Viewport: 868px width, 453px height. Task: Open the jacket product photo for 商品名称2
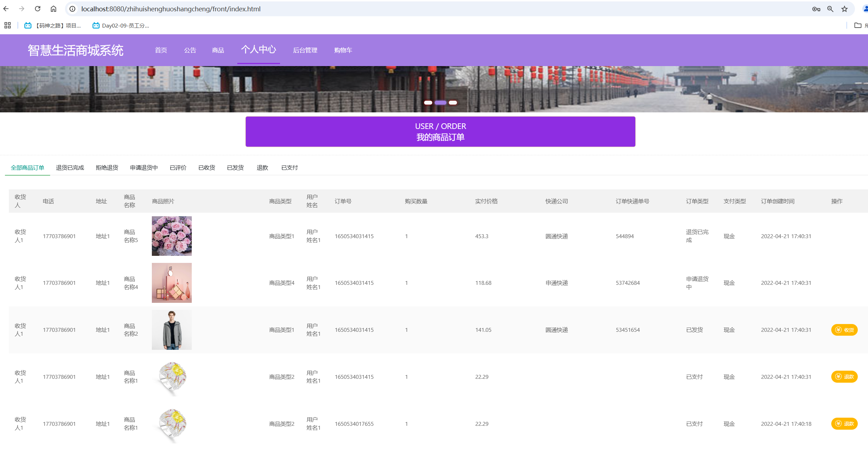(172, 330)
